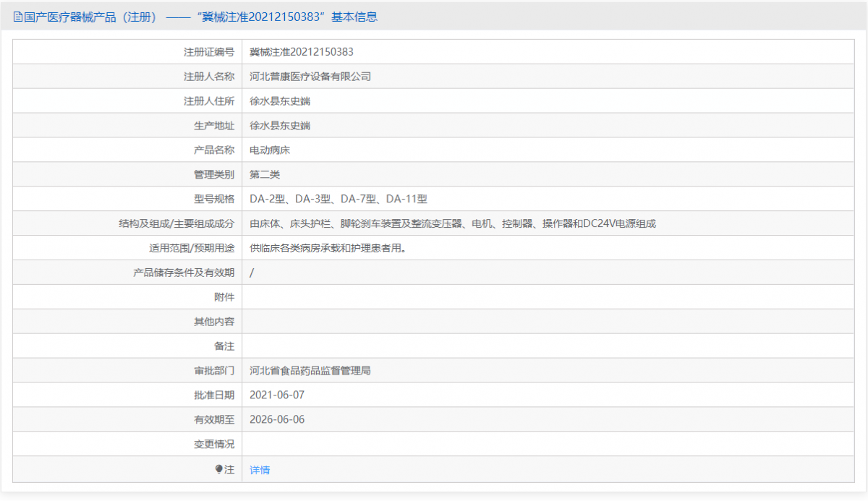Click the 审批部门 row label
Viewport: 868px width, 501px height.
(214, 371)
